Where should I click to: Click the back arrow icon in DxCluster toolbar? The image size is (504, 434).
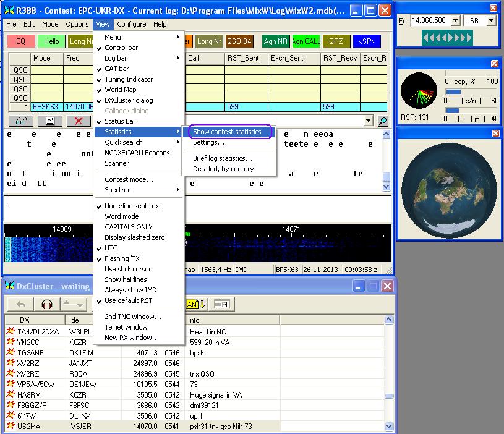point(20,304)
